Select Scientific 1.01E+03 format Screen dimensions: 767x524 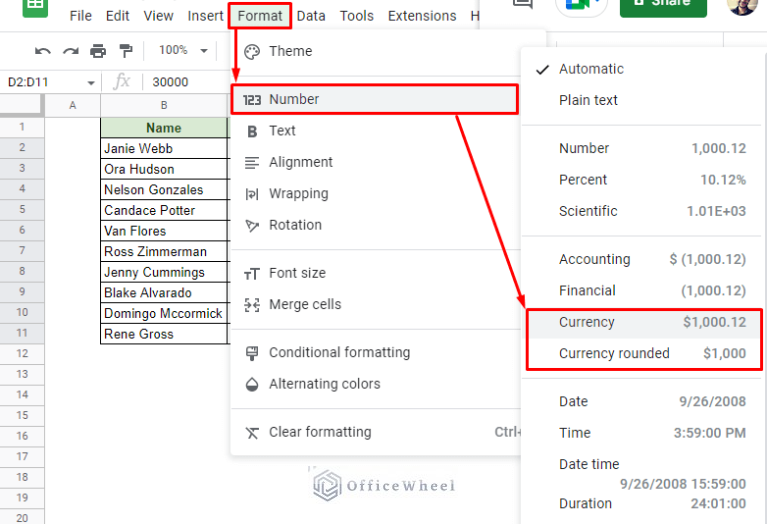(x=644, y=211)
